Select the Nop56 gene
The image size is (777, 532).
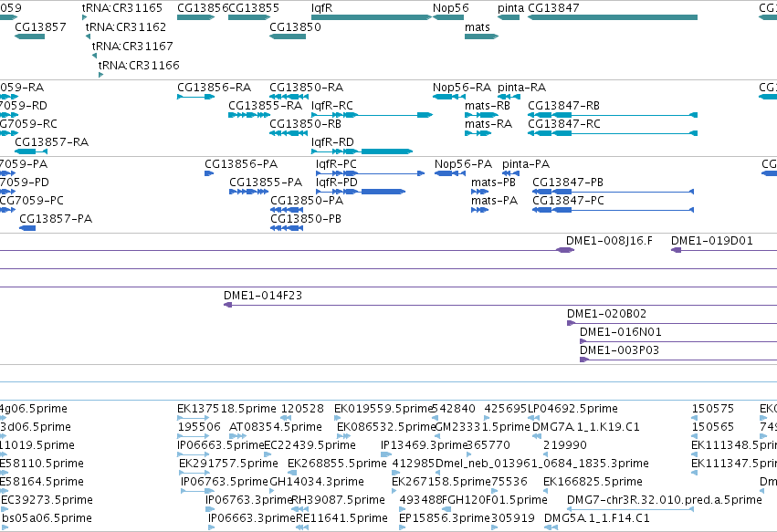click(448, 17)
